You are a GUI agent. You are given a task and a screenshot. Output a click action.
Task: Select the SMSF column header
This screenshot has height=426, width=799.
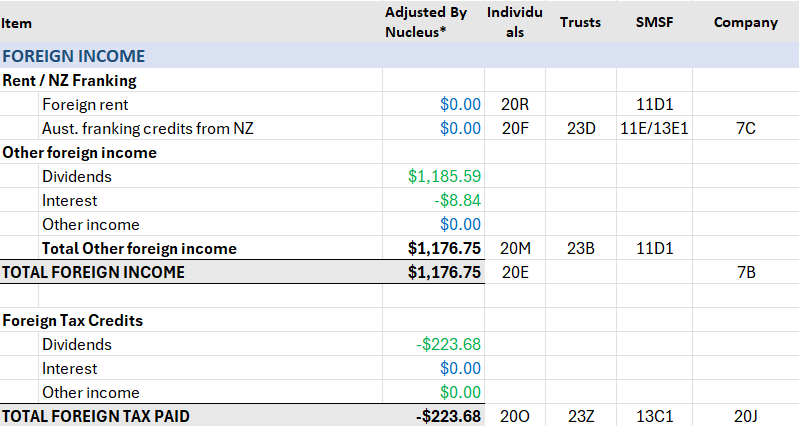653,22
